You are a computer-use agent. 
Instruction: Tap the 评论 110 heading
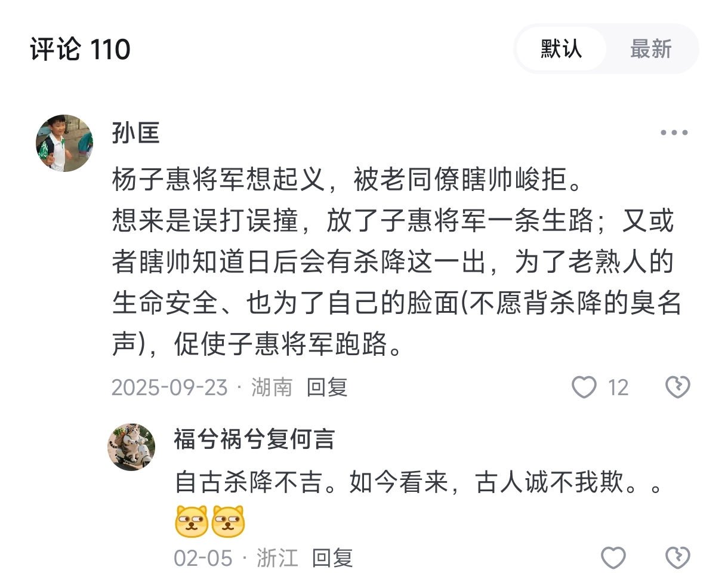[80, 50]
